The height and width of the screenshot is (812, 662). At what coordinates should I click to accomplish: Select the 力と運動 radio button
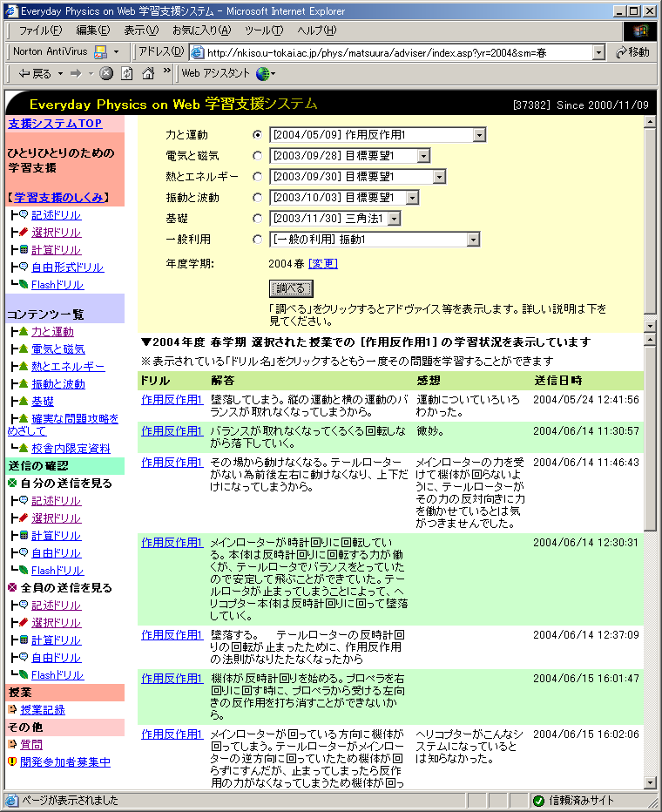click(x=257, y=135)
